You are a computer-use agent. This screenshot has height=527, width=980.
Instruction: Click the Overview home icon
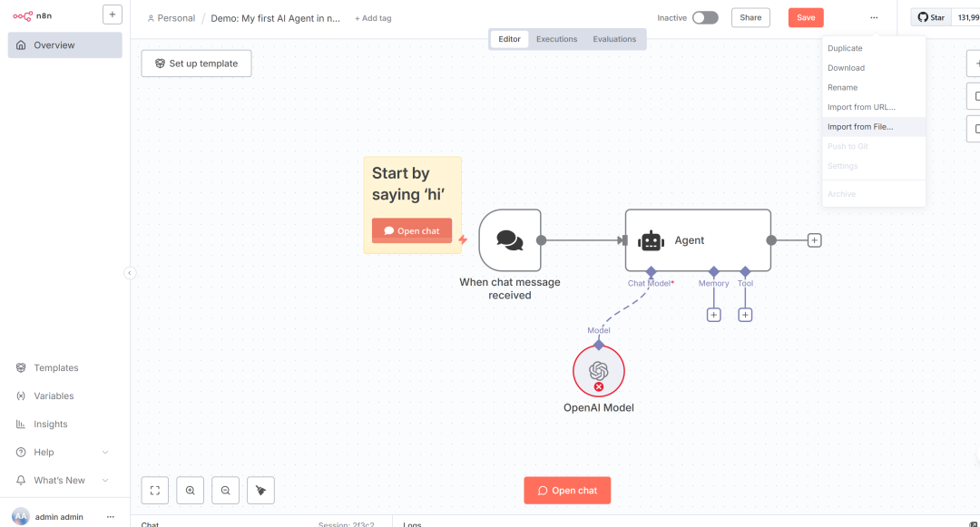(21, 45)
